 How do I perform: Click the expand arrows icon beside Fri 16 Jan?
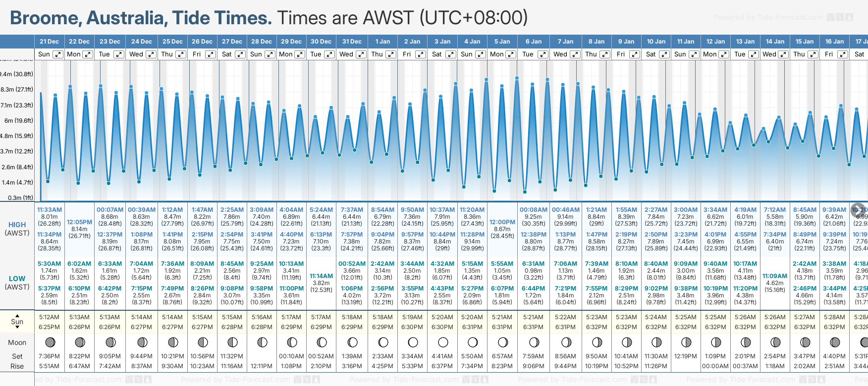(842, 54)
